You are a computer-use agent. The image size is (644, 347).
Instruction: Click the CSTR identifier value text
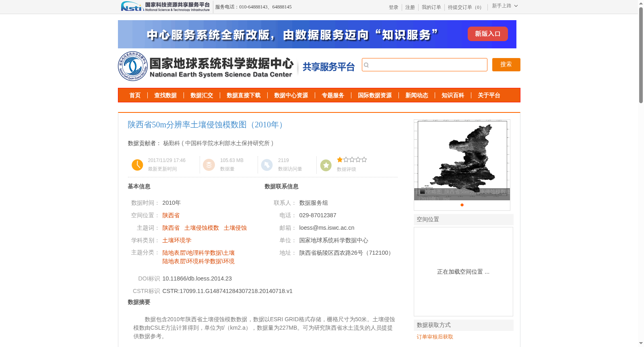pos(227,291)
